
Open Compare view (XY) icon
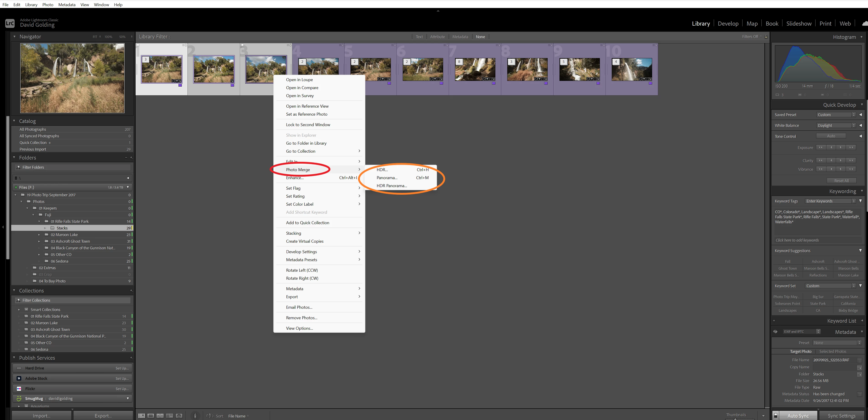pyautogui.click(x=160, y=416)
